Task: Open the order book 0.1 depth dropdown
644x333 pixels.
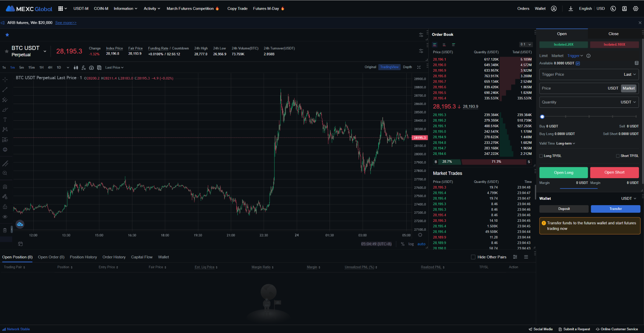Action: click(x=526, y=45)
